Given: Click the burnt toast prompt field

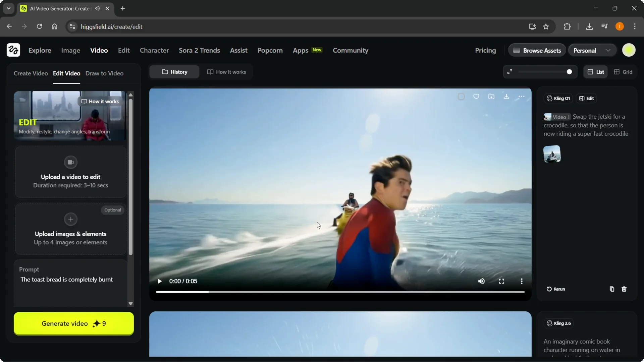Looking at the screenshot, I should pos(66,279).
